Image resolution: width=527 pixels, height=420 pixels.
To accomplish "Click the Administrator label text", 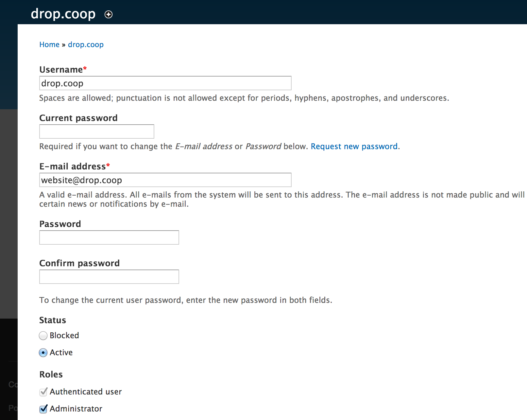I will tap(76, 409).
